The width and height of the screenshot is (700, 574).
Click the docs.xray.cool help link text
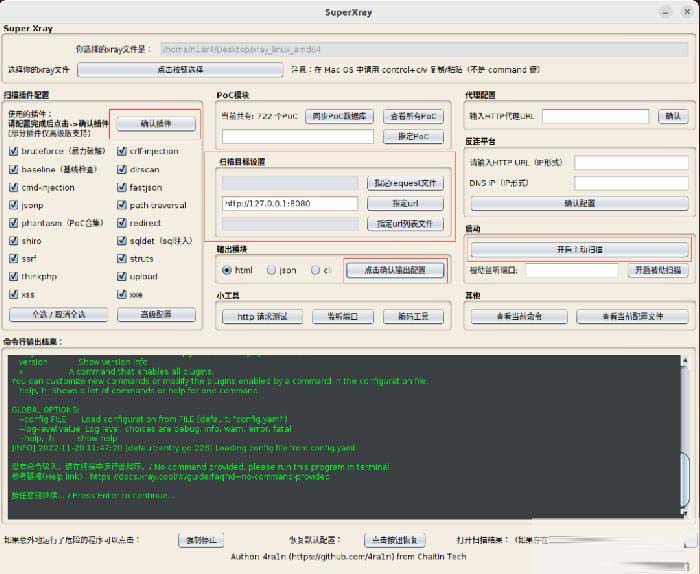click(210, 477)
